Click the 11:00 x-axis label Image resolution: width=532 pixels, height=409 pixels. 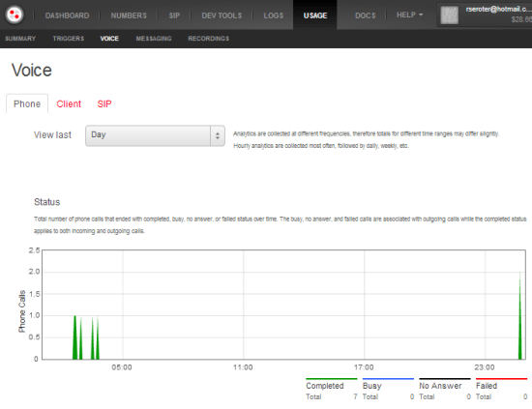coord(243,367)
